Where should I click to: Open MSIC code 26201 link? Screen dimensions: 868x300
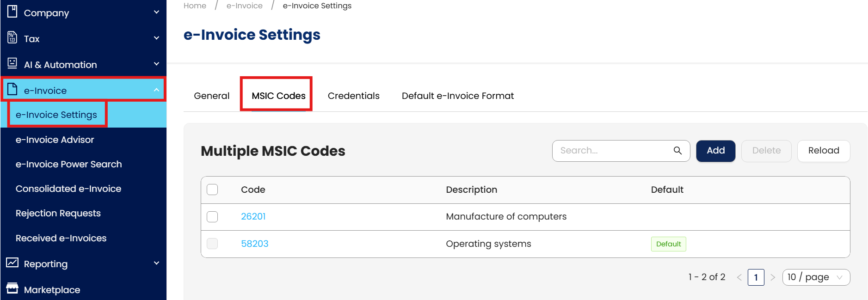253,216
